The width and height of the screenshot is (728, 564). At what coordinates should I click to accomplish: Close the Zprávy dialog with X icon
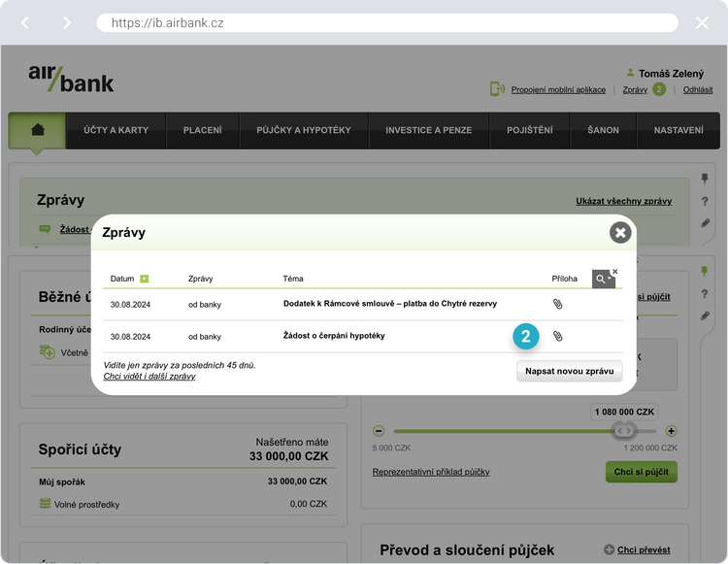[x=620, y=233]
